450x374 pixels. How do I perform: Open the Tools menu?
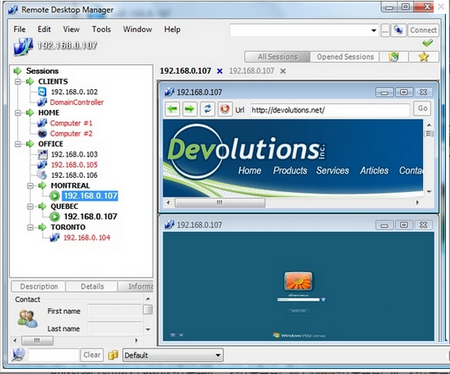tap(101, 29)
